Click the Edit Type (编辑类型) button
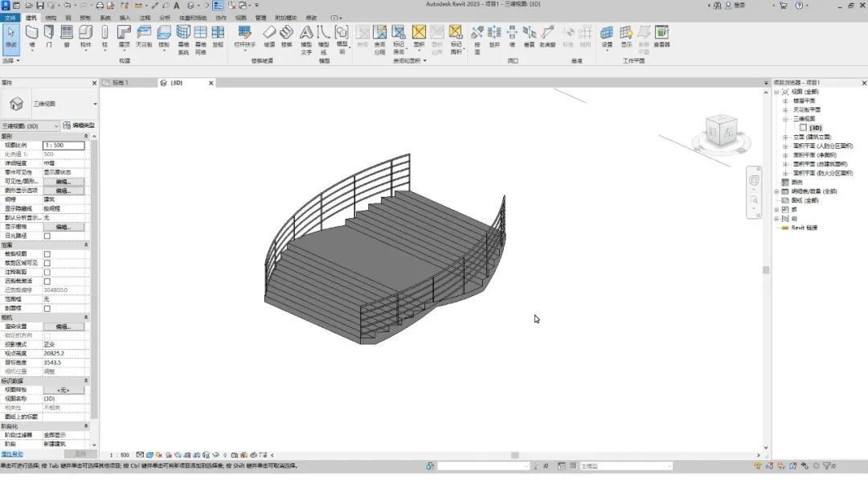Viewport: 868px width, 489px height. [x=79, y=125]
